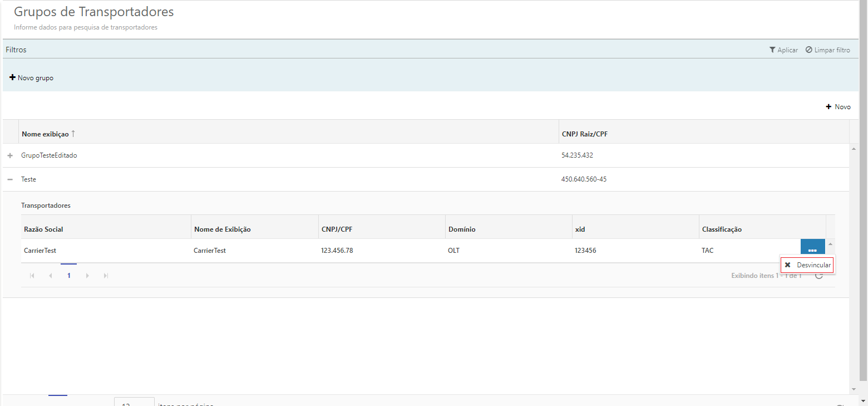
Task: Select page 1 in the pager
Action: 69,276
